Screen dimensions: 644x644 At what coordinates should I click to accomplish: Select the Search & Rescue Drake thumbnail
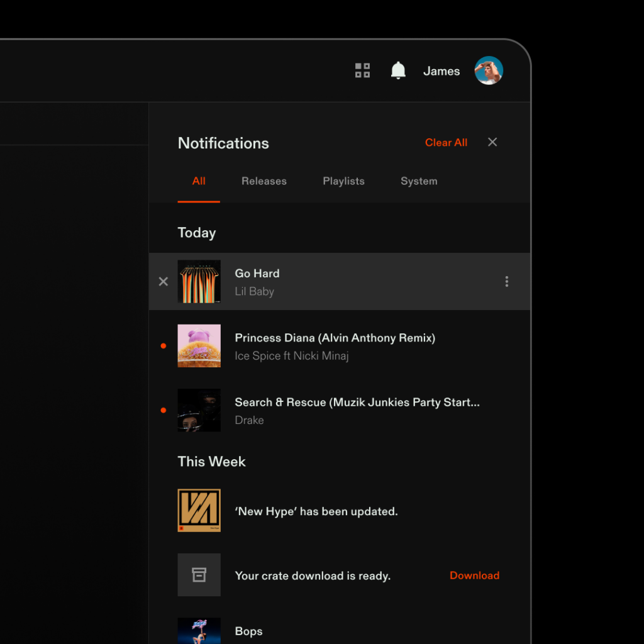click(x=199, y=410)
